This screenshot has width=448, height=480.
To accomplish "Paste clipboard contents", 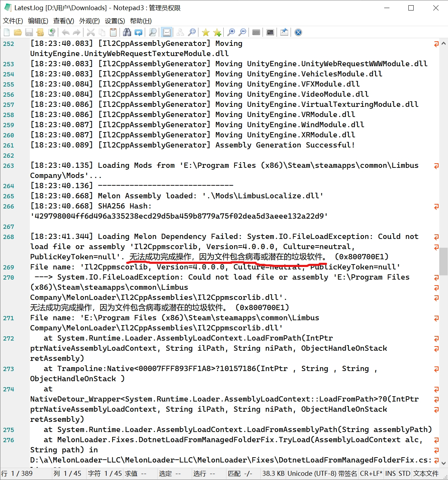I will (113, 32).
